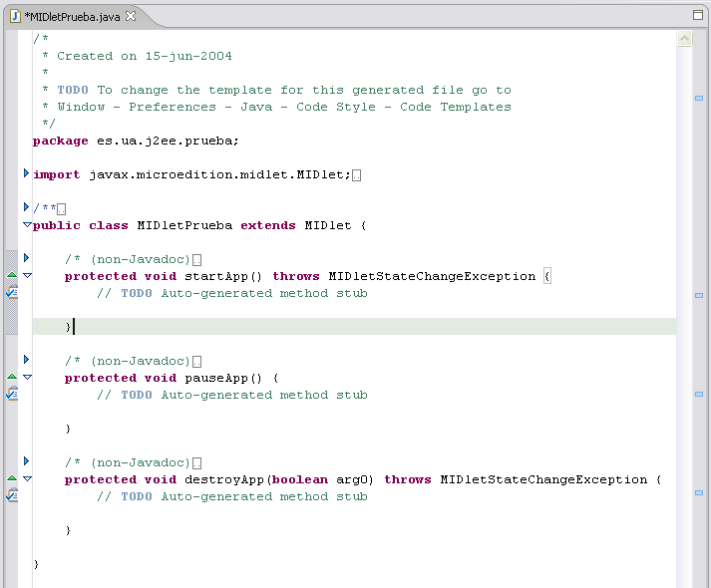This screenshot has width=711, height=588.
Task: Click the overview ruler marker for header TODO
Action: click(699, 99)
